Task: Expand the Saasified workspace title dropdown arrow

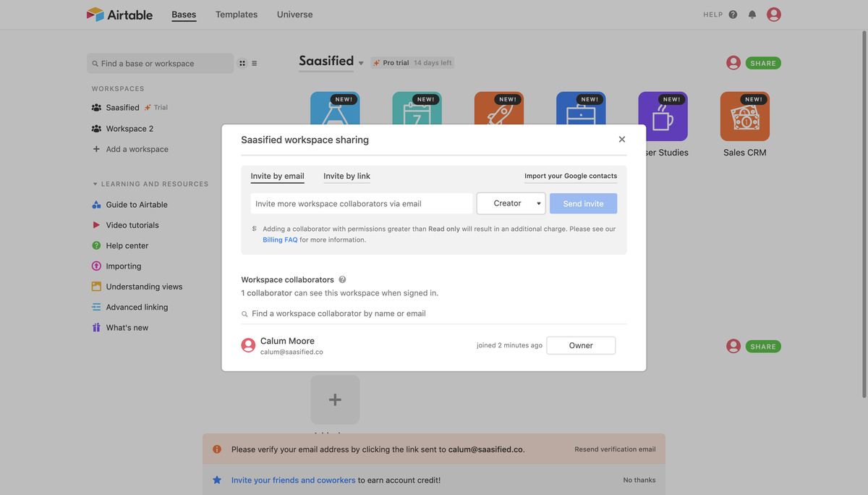Action: pyautogui.click(x=361, y=64)
